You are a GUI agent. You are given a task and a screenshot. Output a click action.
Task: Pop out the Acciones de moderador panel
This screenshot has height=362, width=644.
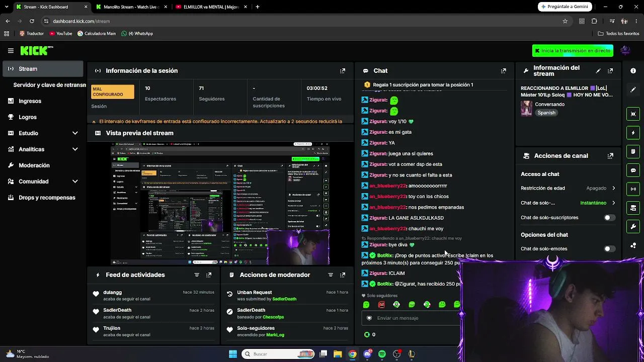pyautogui.click(x=343, y=275)
